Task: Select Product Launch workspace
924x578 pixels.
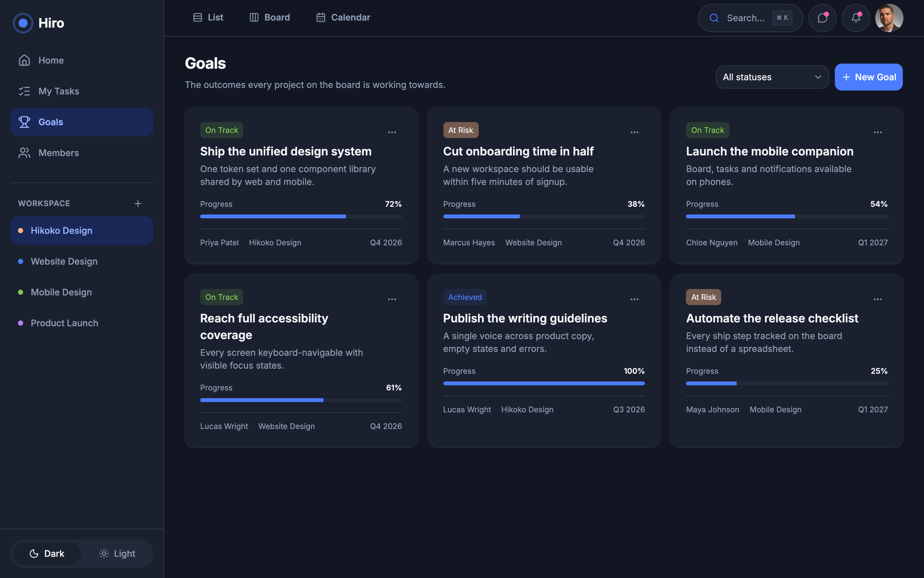Action: tap(82, 323)
